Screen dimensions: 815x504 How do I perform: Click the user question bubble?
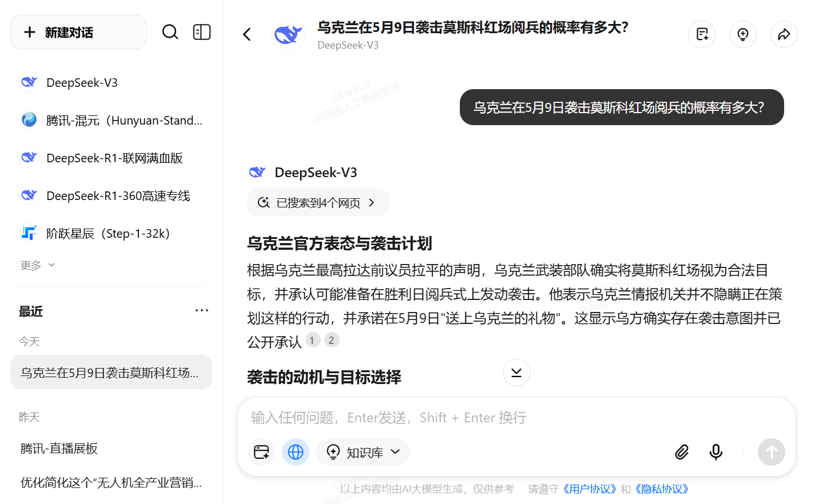[622, 107]
